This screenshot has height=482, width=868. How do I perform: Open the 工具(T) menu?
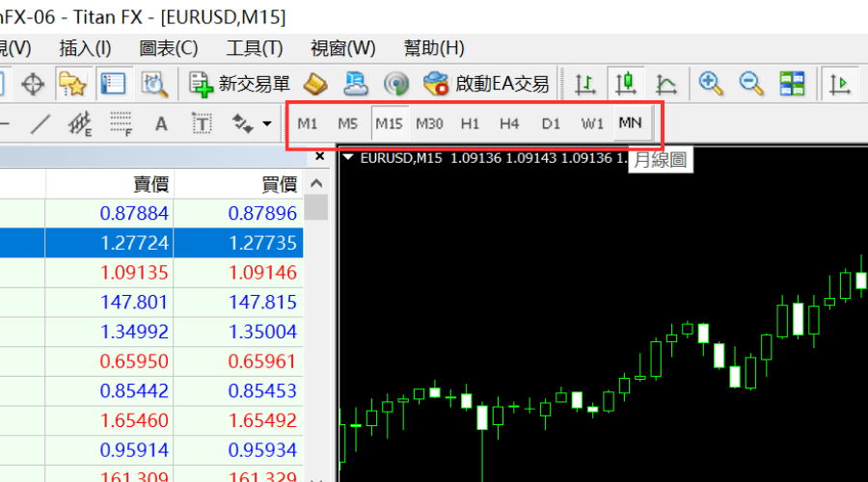pyautogui.click(x=255, y=47)
